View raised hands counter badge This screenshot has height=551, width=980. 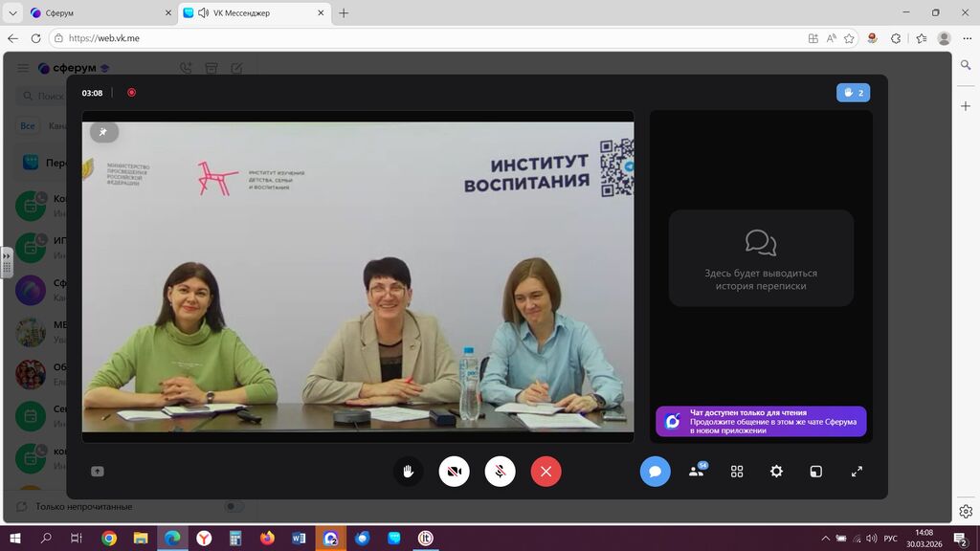click(853, 93)
